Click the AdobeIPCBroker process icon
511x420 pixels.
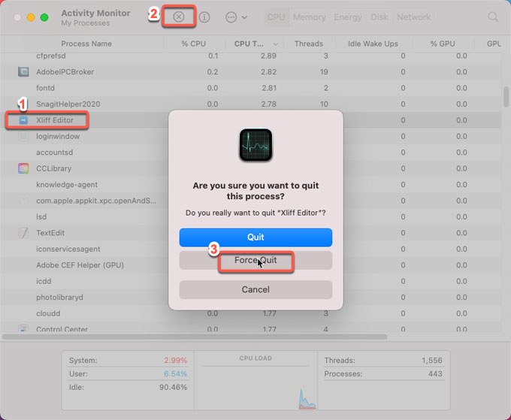(23, 71)
